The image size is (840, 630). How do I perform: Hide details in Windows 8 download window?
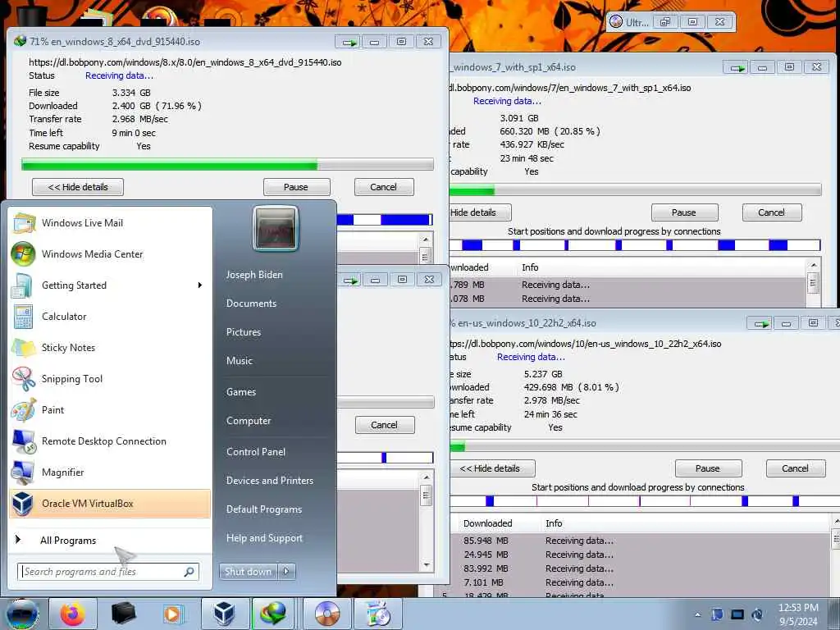pos(78,187)
